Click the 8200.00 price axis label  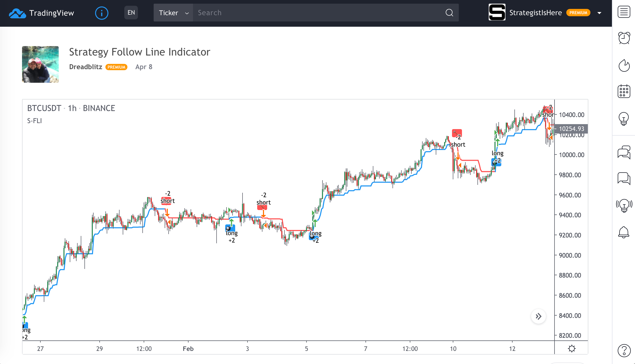(570, 335)
